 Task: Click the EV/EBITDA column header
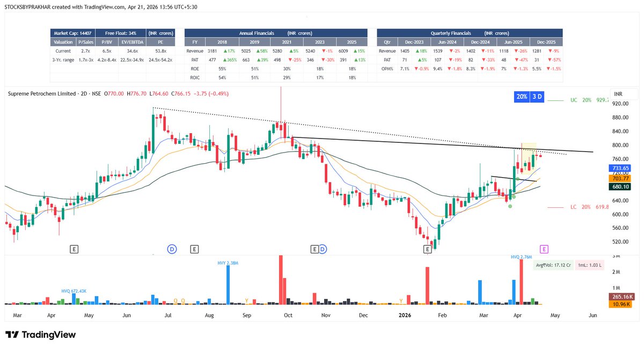131,42
